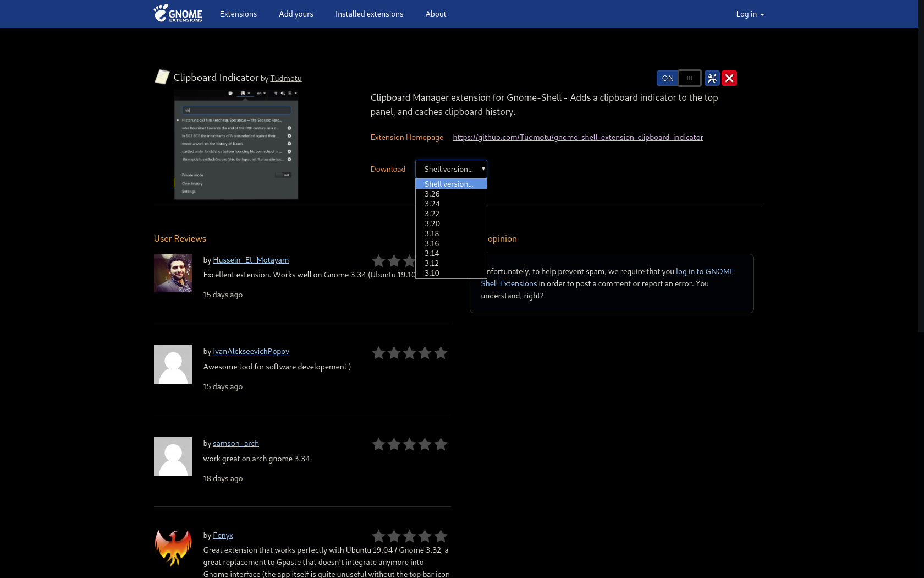
Task: Highlight the Shell version placeholder option
Action: tap(448, 183)
